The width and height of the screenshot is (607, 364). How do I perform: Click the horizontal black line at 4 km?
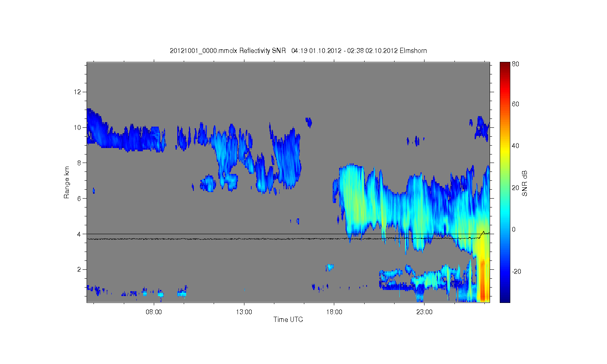(288, 234)
